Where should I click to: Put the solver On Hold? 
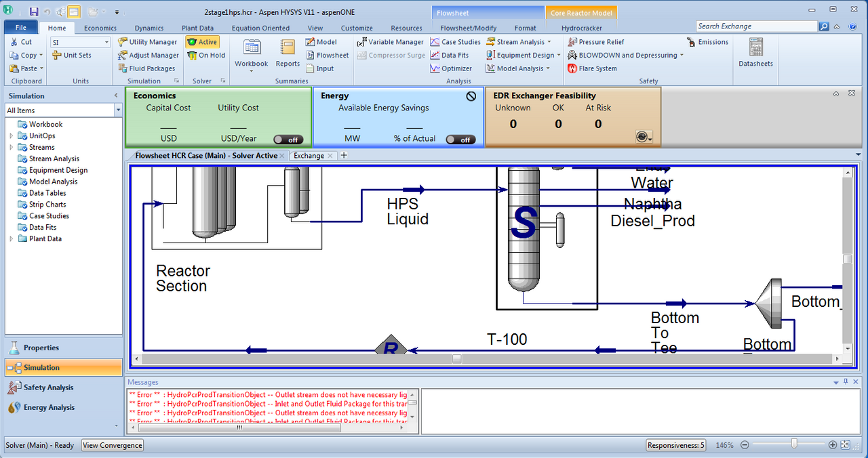[x=206, y=56]
